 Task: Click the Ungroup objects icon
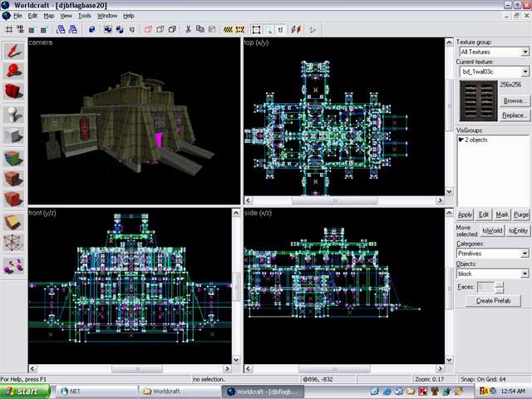(x=120, y=30)
